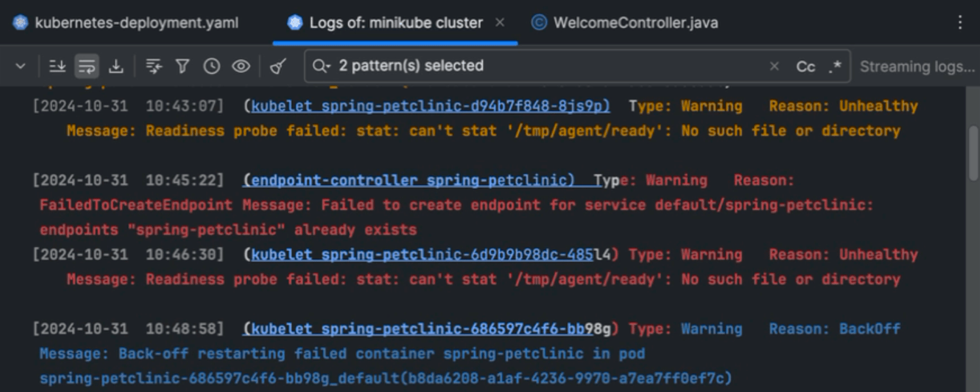Open the search magnifier history dropdown
This screenshot has height=392, width=980.
coord(321,66)
